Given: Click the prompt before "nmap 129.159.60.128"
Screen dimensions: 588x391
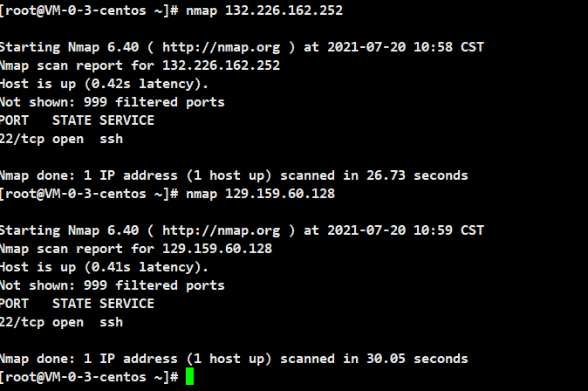Looking at the screenshot, I should 90,193.
